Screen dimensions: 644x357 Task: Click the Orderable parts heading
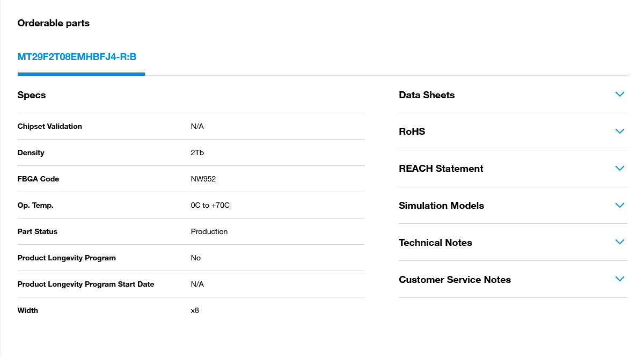[53, 23]
